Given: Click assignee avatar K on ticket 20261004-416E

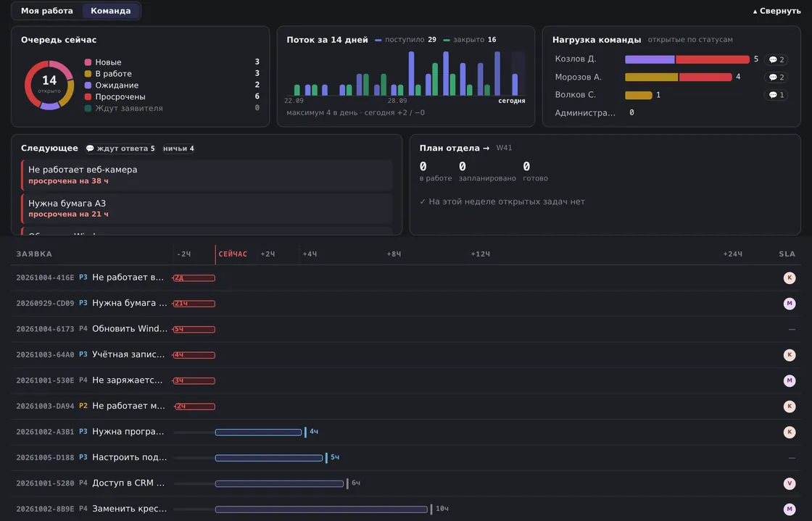Looking at the screenshot, I should (790, 278).
